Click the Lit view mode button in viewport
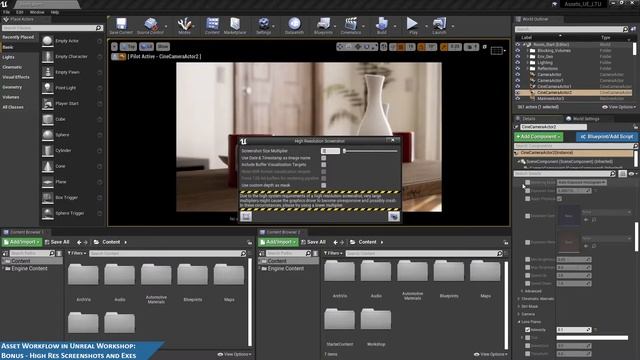 pos(146,47)
